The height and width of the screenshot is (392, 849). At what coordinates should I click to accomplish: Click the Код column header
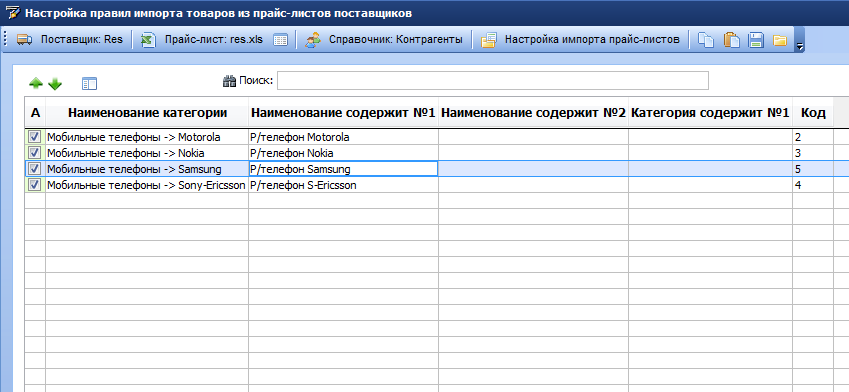813,113
